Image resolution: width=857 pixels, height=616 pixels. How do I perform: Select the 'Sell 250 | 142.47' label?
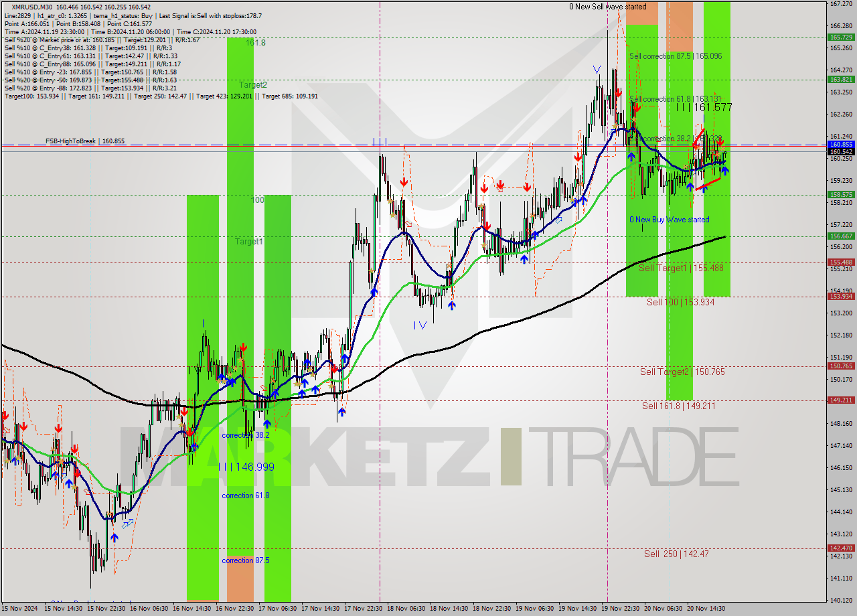point(676,554)
